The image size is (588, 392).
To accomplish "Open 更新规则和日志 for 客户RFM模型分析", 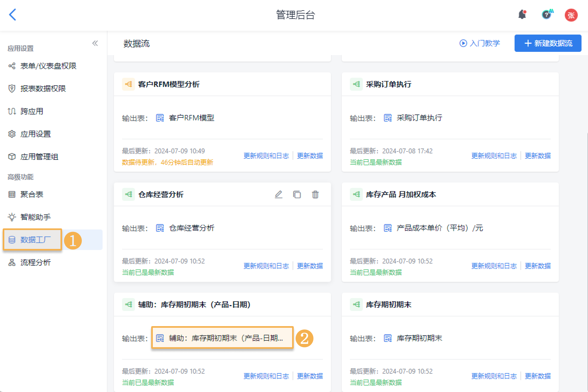I will click(x=266, y=156).
